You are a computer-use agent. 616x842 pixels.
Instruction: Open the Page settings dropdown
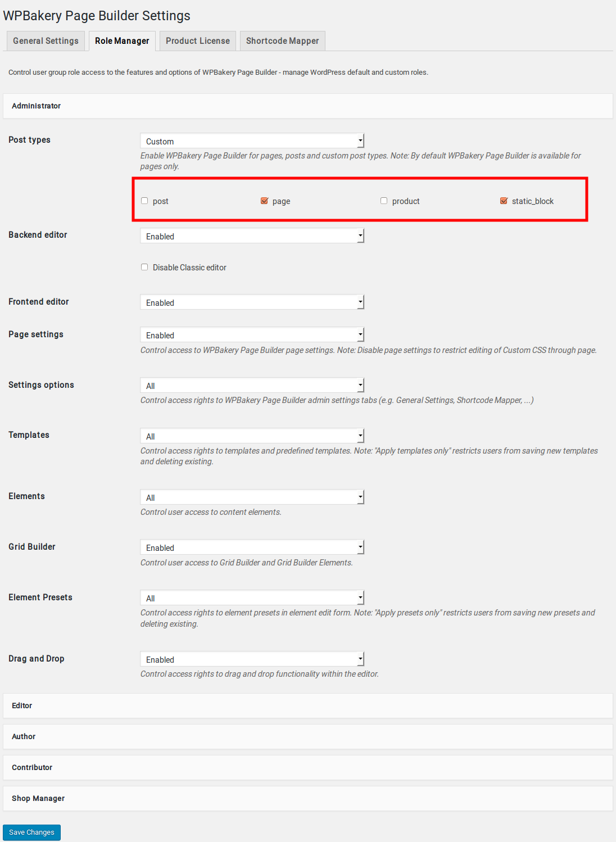coord(252,335)
